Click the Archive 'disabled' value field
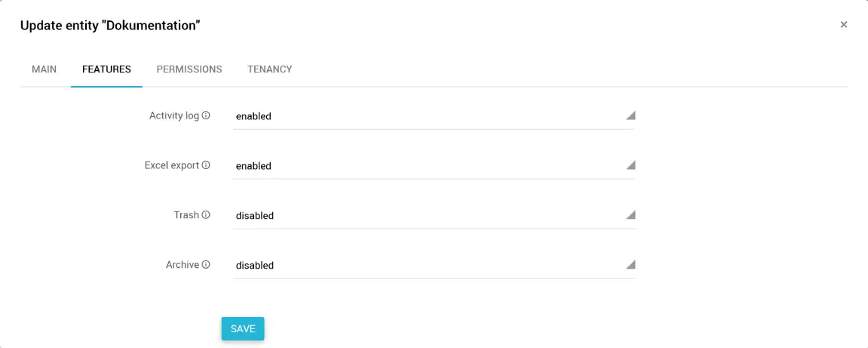Viewport: 868px width, 348px height. point(422,266)
